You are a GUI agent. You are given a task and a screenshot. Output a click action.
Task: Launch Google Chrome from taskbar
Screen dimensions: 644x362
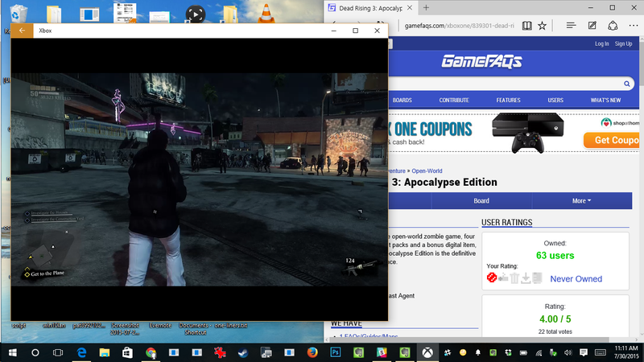151,352
